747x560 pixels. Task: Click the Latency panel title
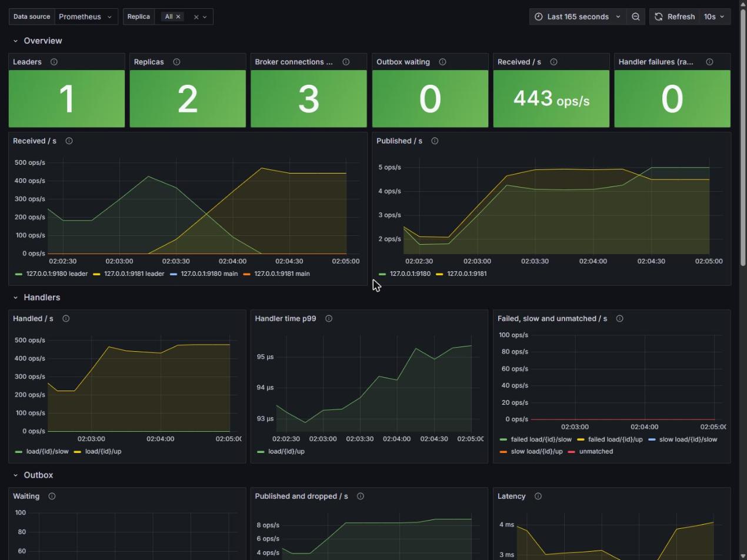pyautogui.click(x=511, y=496)
